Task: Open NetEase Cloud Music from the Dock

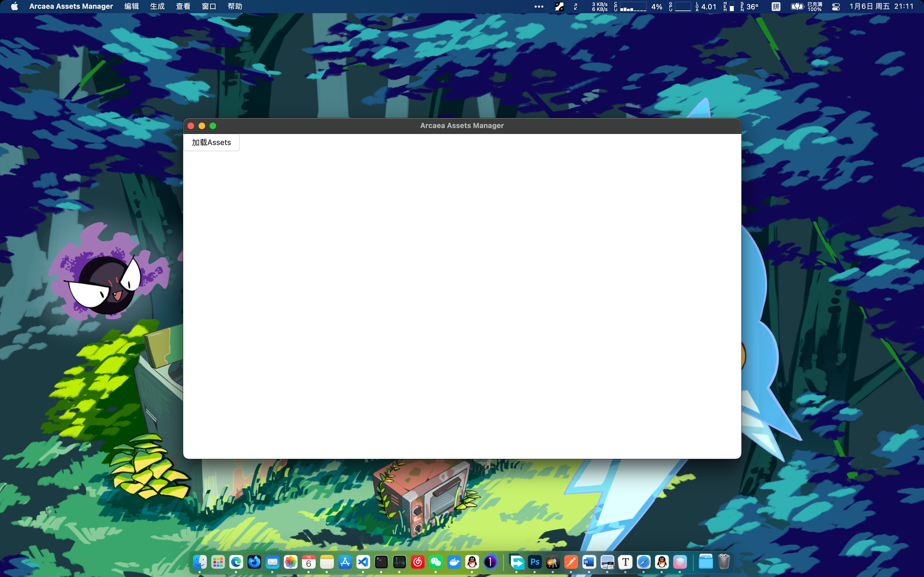Action: 417,562
